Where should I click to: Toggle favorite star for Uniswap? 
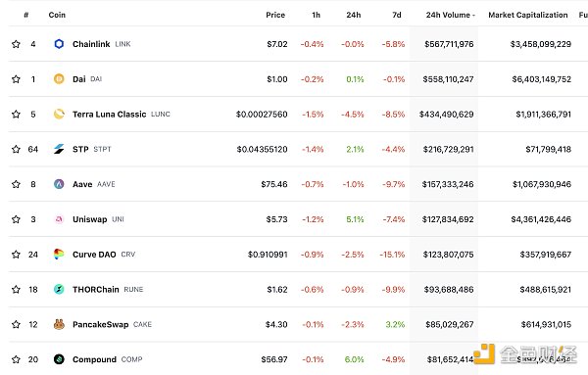click(16, 219)
